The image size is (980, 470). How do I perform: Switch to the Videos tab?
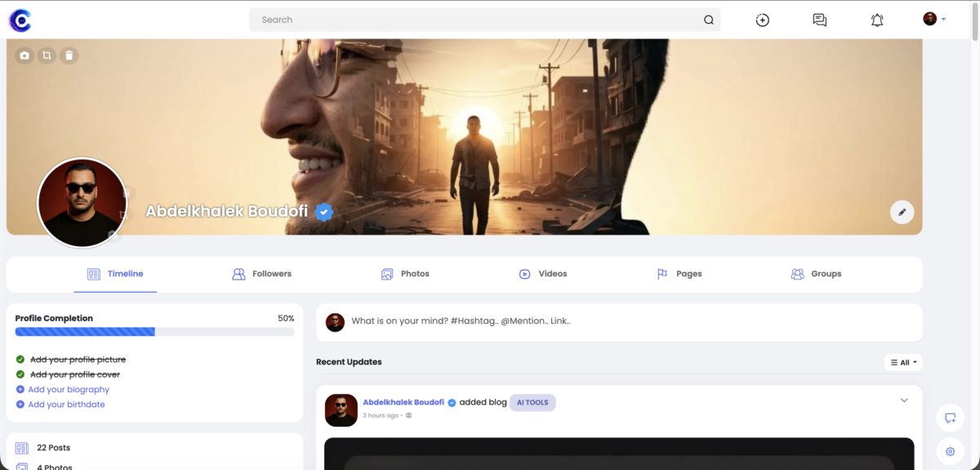[x=543, y=274]
